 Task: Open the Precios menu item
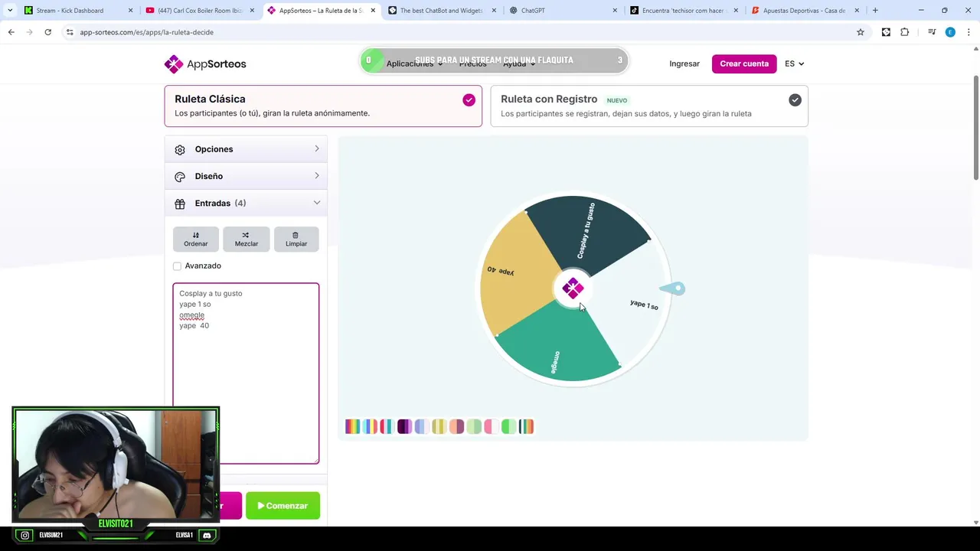pos(472,64)
